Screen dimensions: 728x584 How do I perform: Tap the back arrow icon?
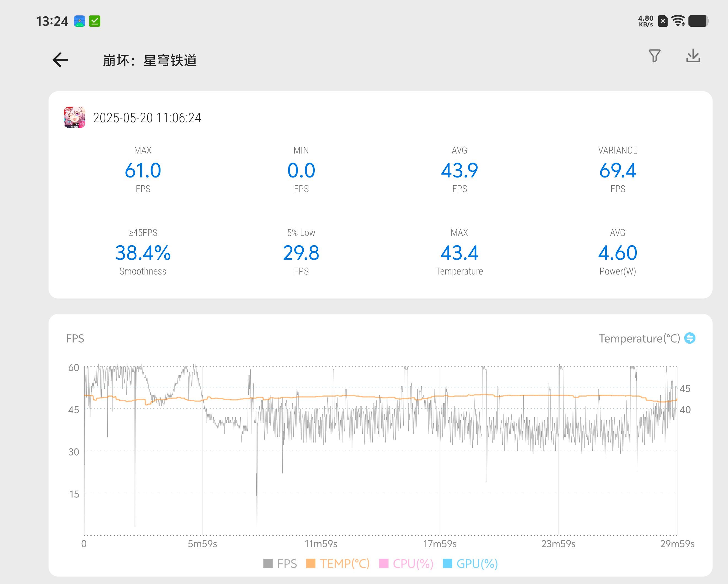(60, 60)
